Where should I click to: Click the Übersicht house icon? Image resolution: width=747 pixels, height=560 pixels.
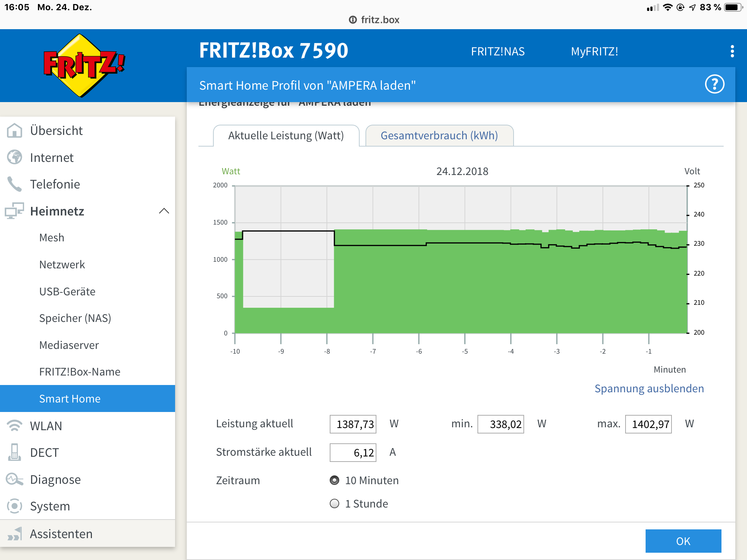tap(15, 131)
